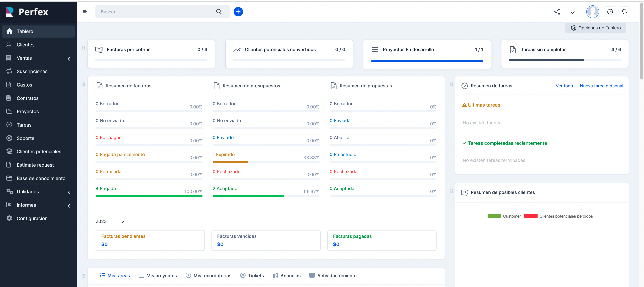Focus the Buscar search field
The image size is (644, 287).
click(155, 12)
